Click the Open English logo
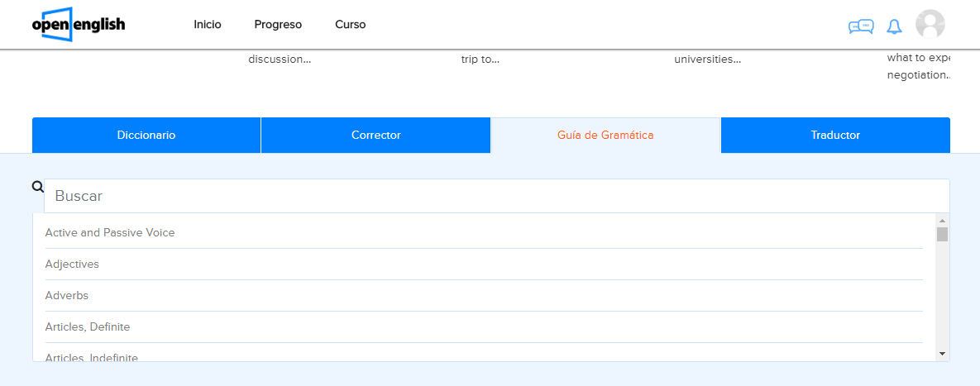 coord(79,25)
